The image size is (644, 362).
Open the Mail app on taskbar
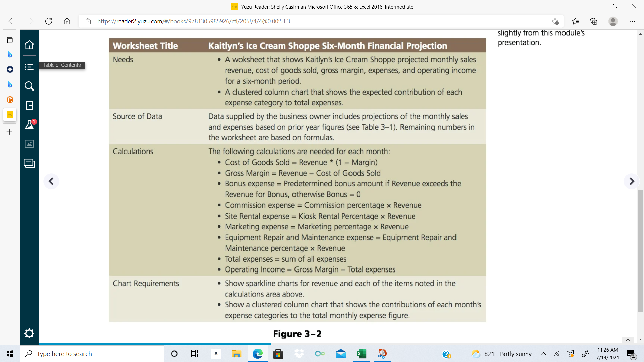(x=341, y=354)
